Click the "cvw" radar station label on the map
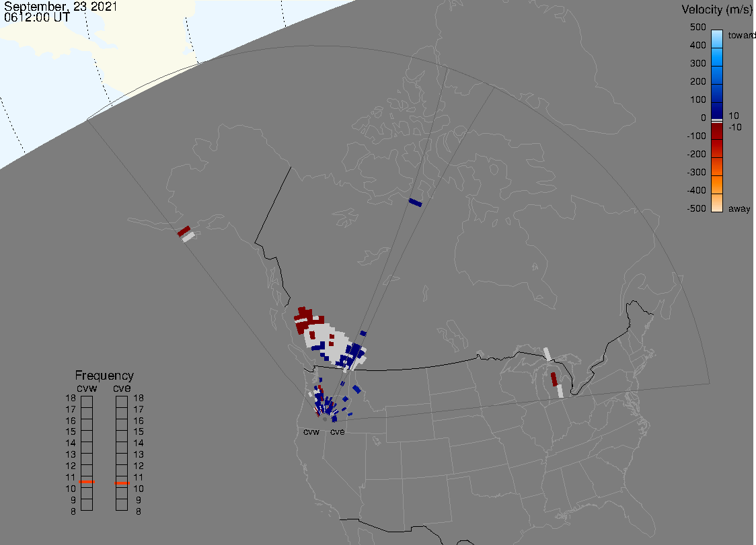 (x=311, y=431)
